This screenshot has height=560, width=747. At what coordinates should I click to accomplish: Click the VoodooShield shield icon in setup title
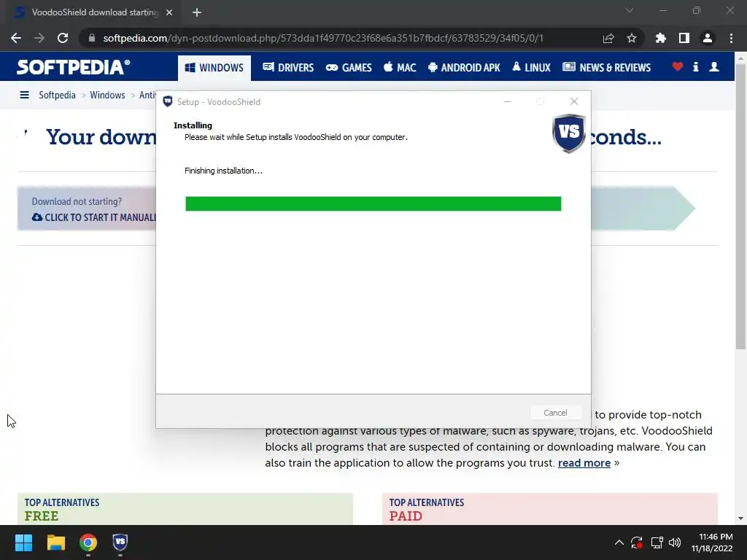[x=167, y=101]
